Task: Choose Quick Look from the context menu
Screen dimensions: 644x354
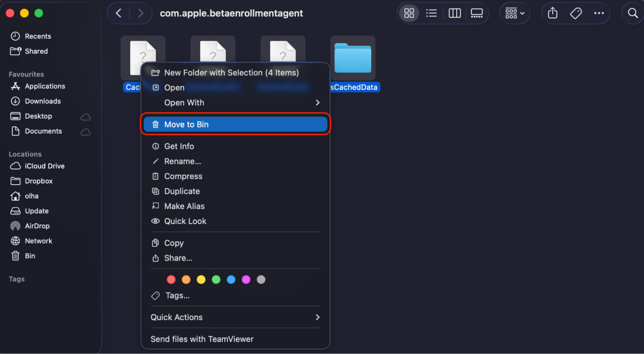Action: click(235, 221)
